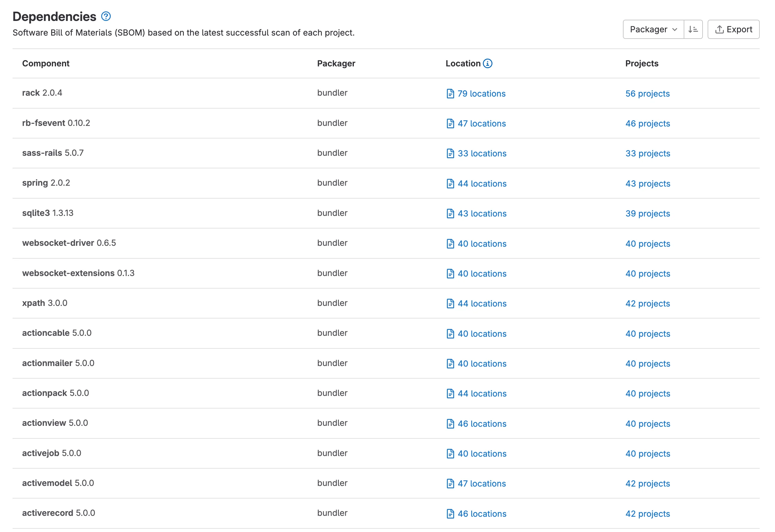This screenshot has width=775, height=532.
Task: Open the Packager sort dropdown
Action: point(653,29)
